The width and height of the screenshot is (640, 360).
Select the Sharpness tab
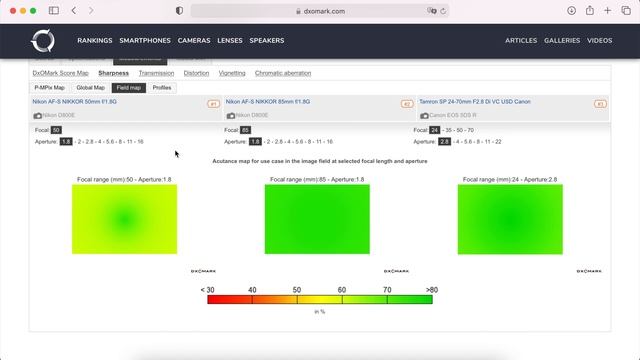click(113, 73)
